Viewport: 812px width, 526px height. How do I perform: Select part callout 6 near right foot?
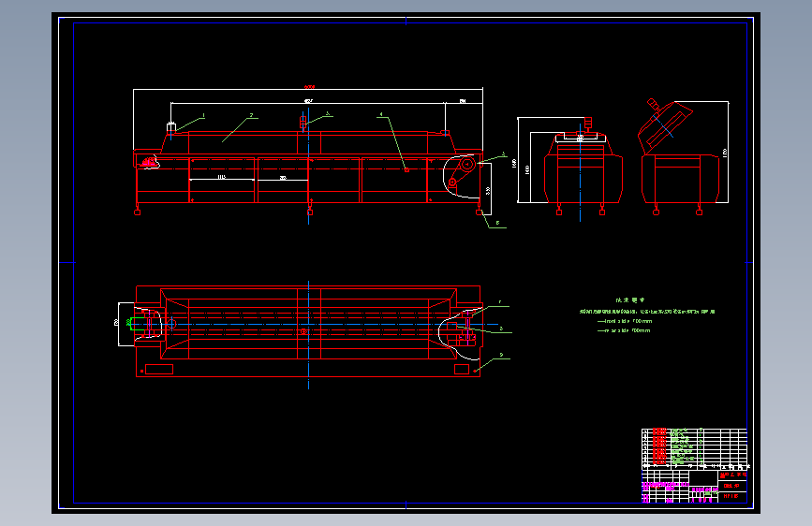[497, 223]
